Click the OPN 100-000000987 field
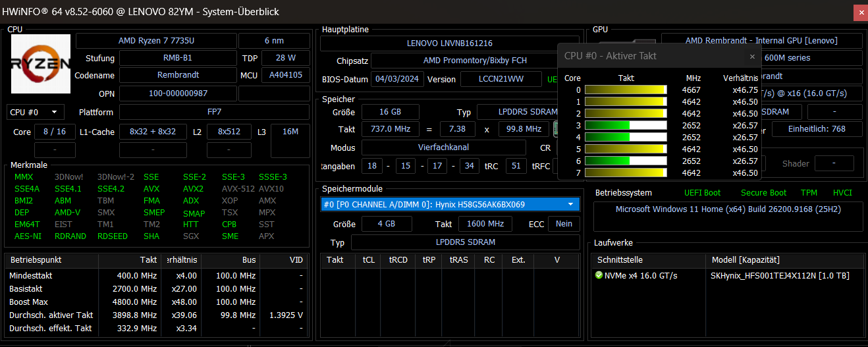 click(x=178, y=93)
